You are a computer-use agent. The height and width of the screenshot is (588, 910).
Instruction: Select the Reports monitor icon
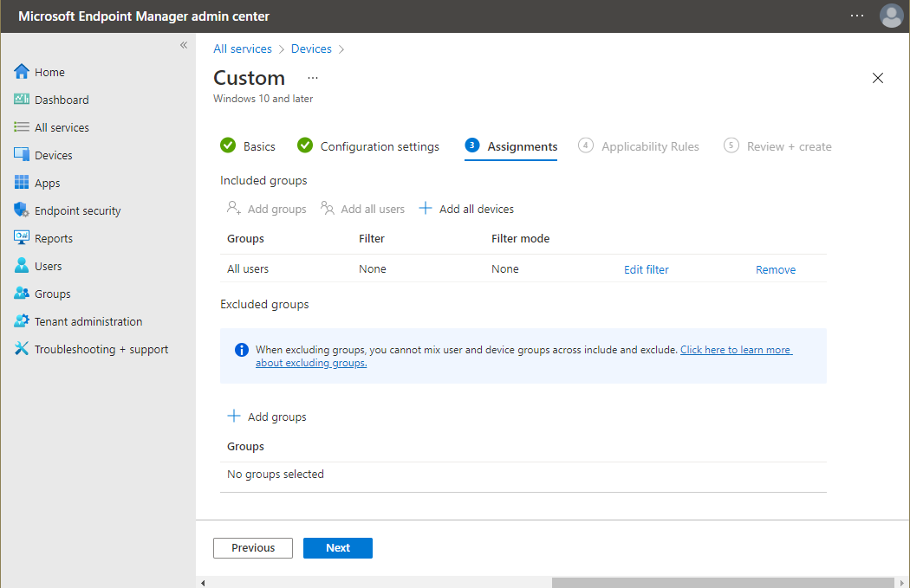coord(22,237)
